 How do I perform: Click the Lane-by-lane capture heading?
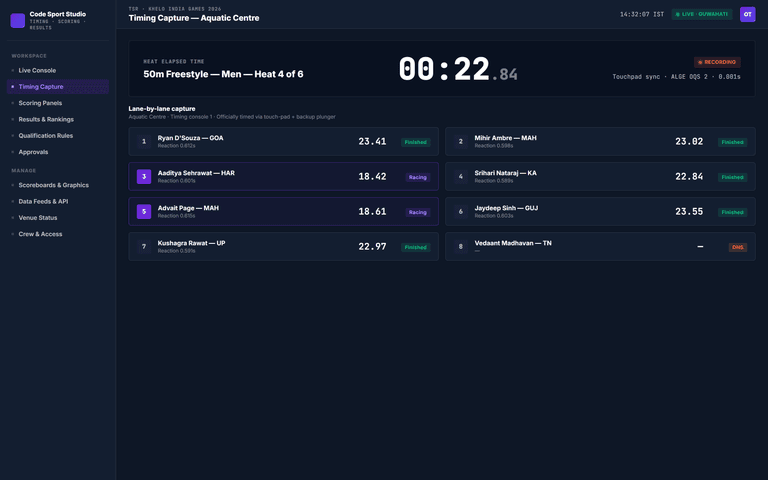[162, 109]
